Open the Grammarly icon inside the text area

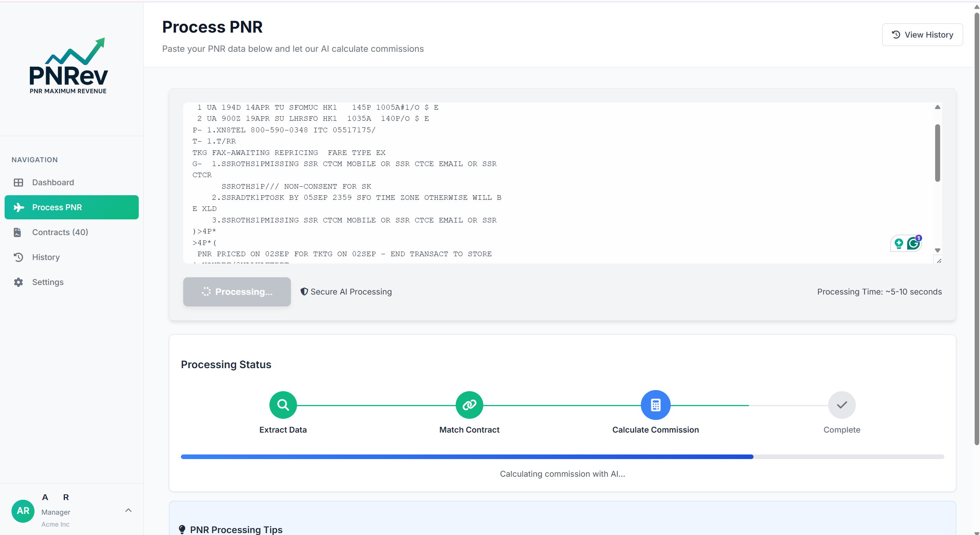point(914,244)
